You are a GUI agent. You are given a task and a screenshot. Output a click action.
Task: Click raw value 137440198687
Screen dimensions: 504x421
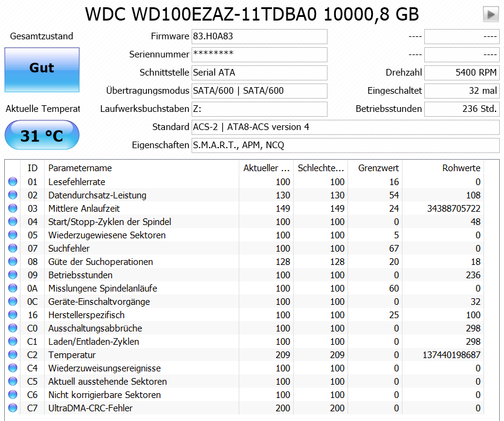451,354
